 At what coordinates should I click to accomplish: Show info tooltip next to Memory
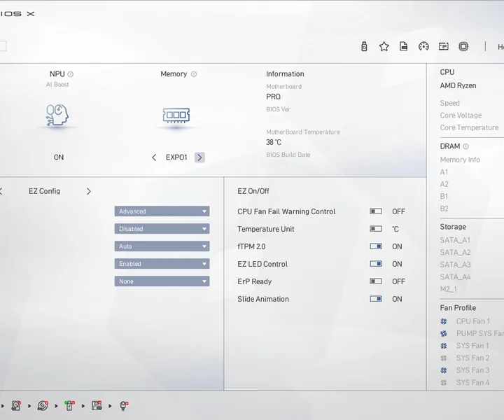[194, 74]
